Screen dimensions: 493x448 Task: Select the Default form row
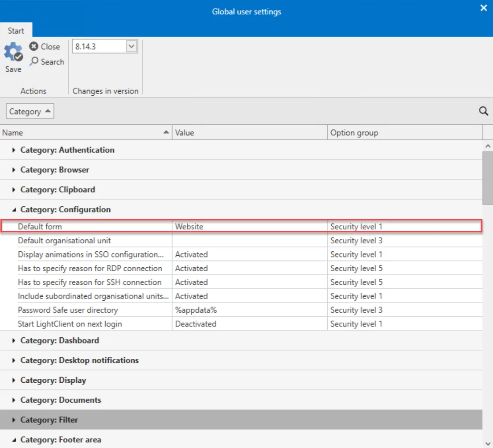pyautogui.click(x=241, y=227)
